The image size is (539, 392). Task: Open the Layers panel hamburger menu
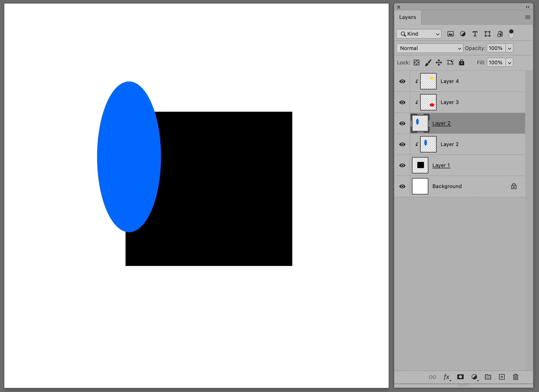[527, 17]
